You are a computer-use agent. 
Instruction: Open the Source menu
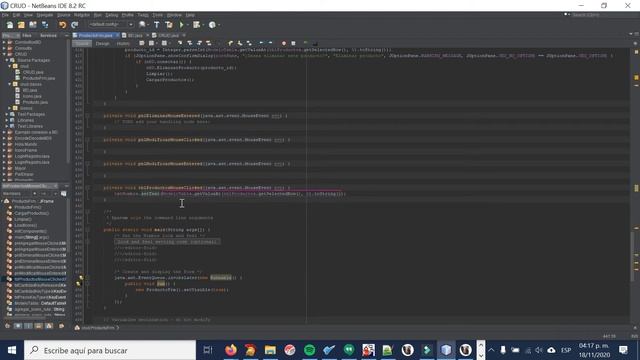[64, 15]
